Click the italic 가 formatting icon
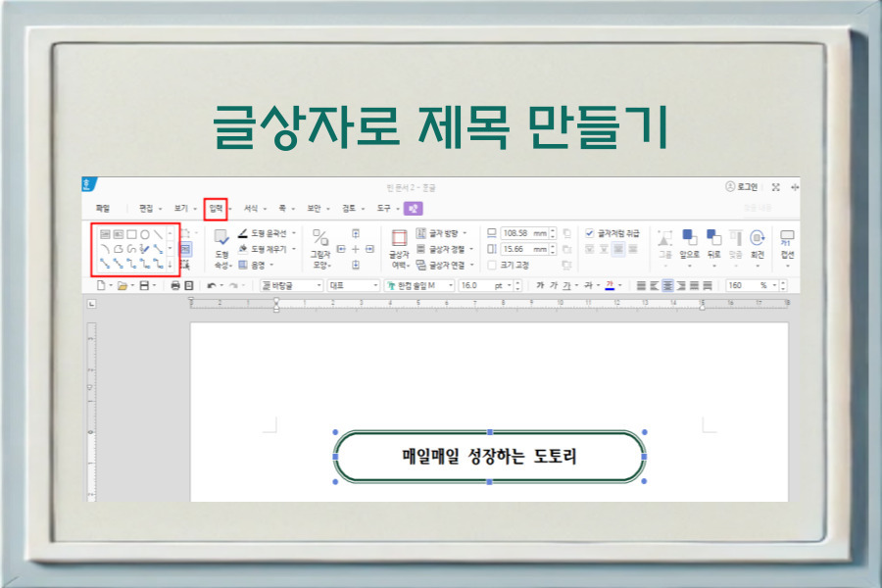 coord(554,286)
